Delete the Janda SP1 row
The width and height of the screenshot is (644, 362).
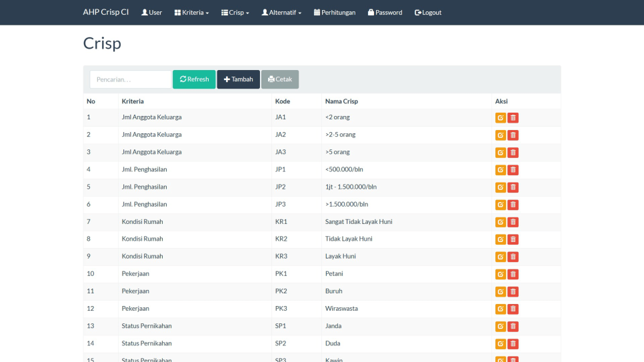[513, 327]
